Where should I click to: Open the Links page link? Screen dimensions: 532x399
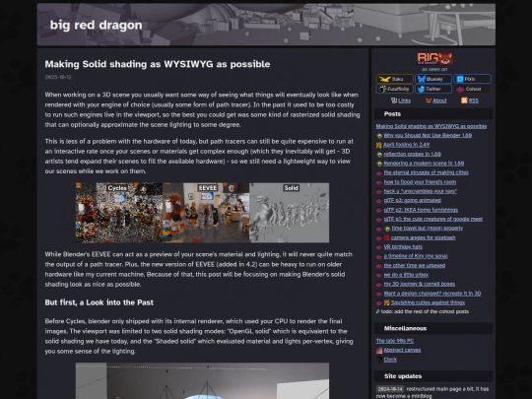pos(404,100)
